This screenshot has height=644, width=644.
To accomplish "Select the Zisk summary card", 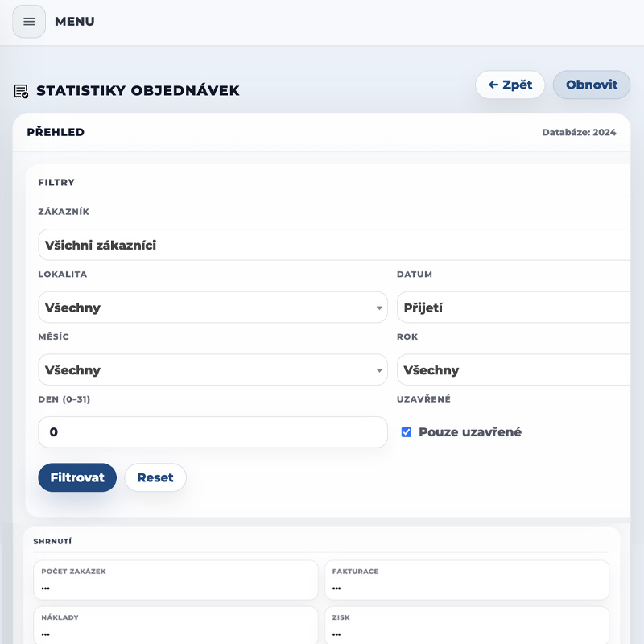I will [467, 626].
